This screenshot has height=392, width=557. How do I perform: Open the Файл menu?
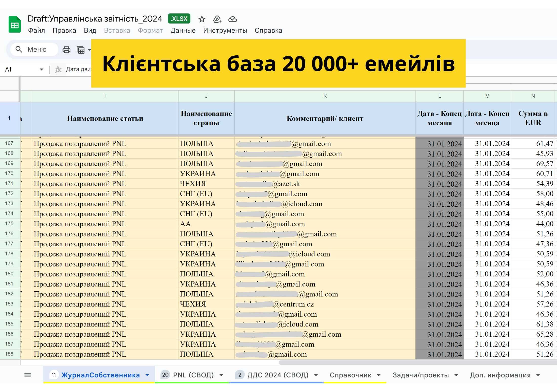36,31
